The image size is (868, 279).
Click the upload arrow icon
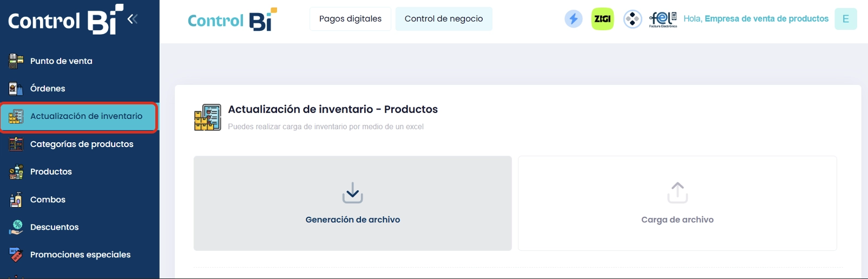pyautogui.click(x=678, y=192)
